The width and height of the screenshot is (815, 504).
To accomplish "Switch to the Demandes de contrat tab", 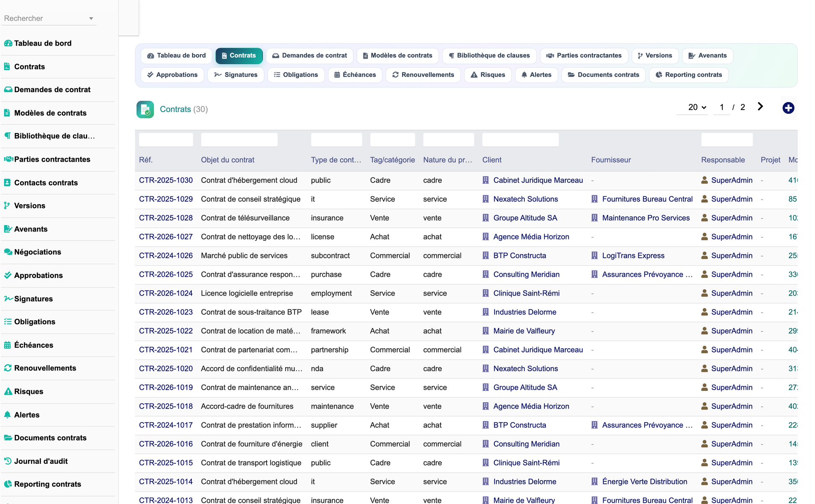I will [309, 55].
